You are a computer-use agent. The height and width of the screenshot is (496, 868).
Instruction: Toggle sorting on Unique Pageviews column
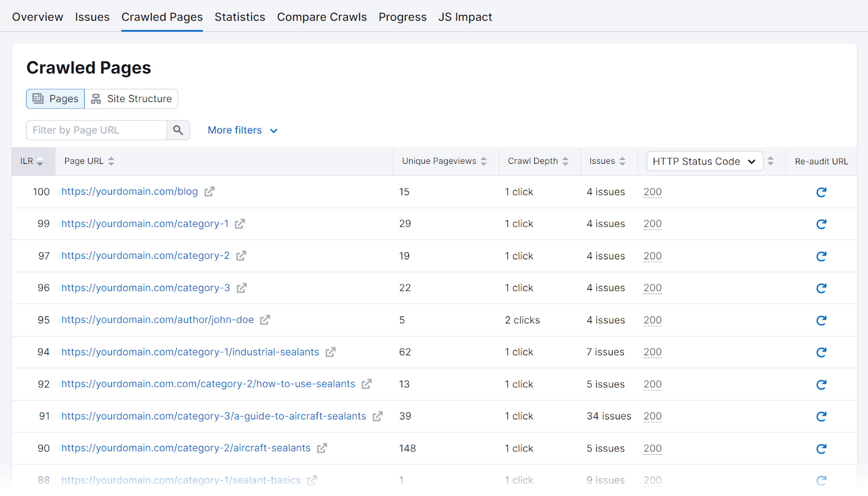coord(483,161)
